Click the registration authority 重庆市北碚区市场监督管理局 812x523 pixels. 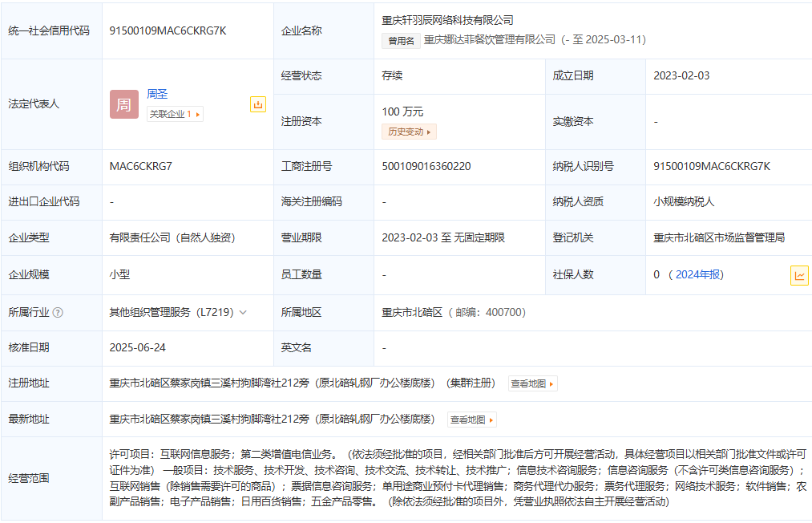pos(718,237)
